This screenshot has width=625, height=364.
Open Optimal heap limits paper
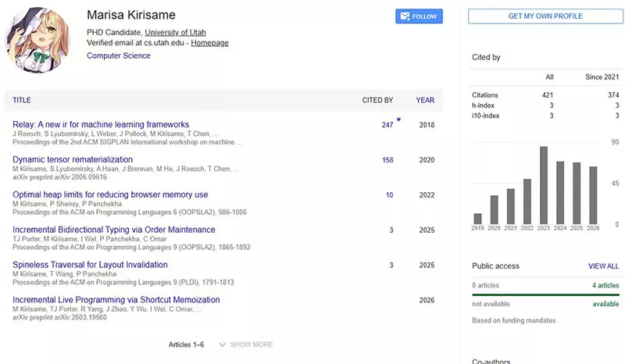tap(110, 194)
